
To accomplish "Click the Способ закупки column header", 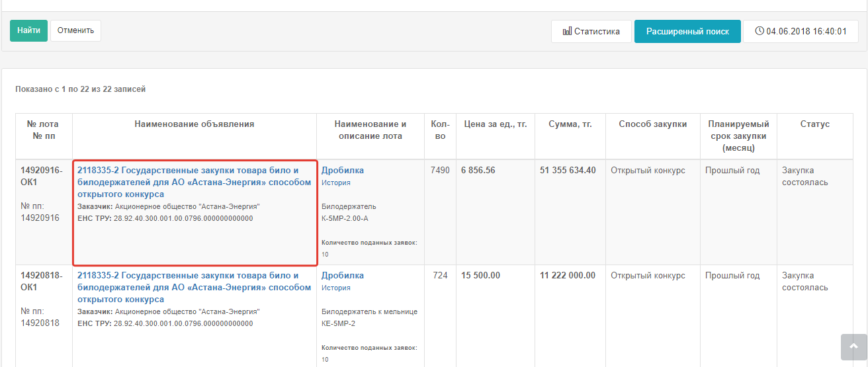I will 652,124.
